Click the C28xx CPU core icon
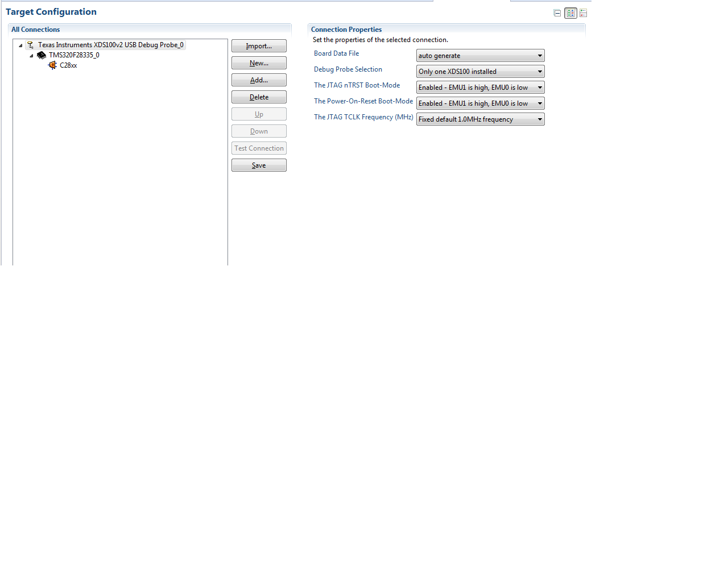This screenshot has width=728, height=582. 52,65
